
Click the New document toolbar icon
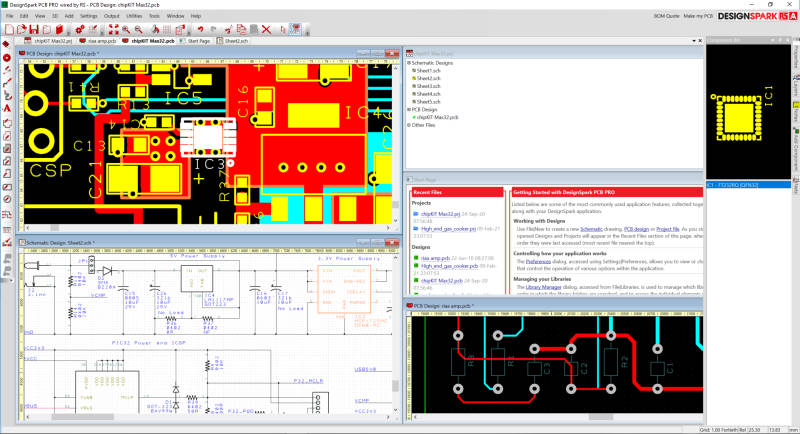(x=8, y=29)
